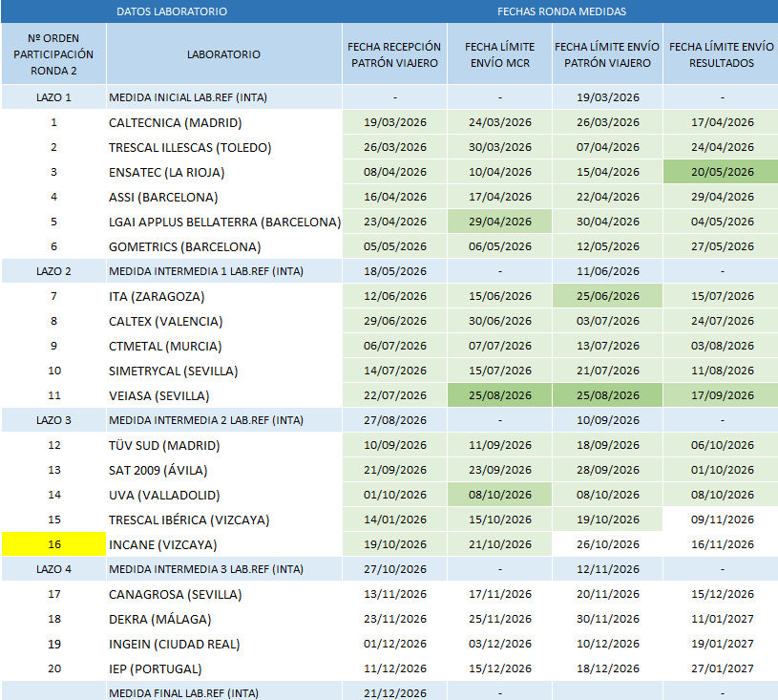
Task: Select 'MEDIDA INICIAL LAB.REF (INTA)' cell
Action: coord(223,97)
